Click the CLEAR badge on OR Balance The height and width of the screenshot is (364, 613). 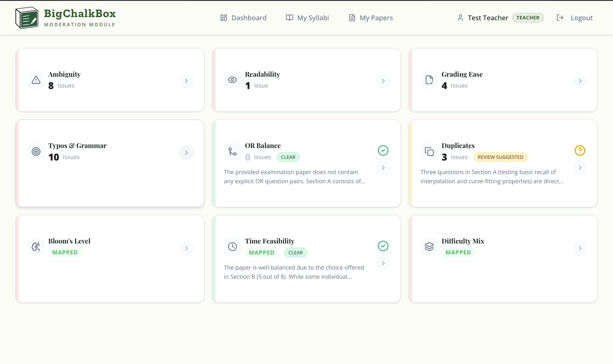(x=288, y=157)
